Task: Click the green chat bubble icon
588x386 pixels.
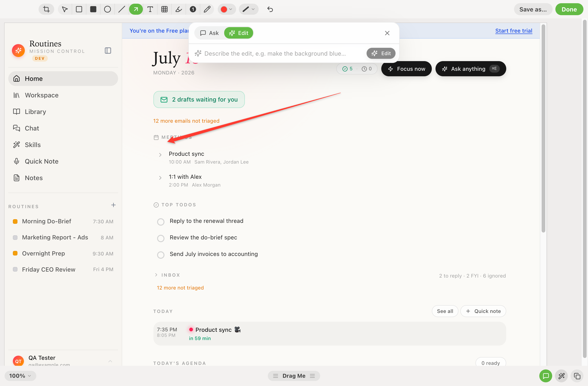Action: (546, 376)
